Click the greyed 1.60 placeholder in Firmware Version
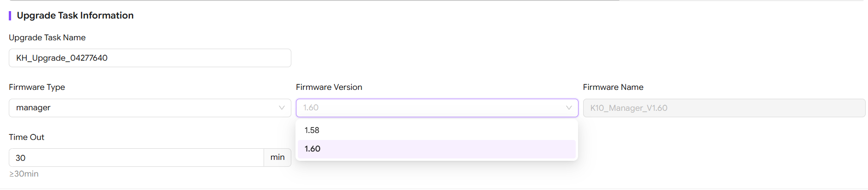This screenshot has height=190, width=868. (x=311, y=108)
